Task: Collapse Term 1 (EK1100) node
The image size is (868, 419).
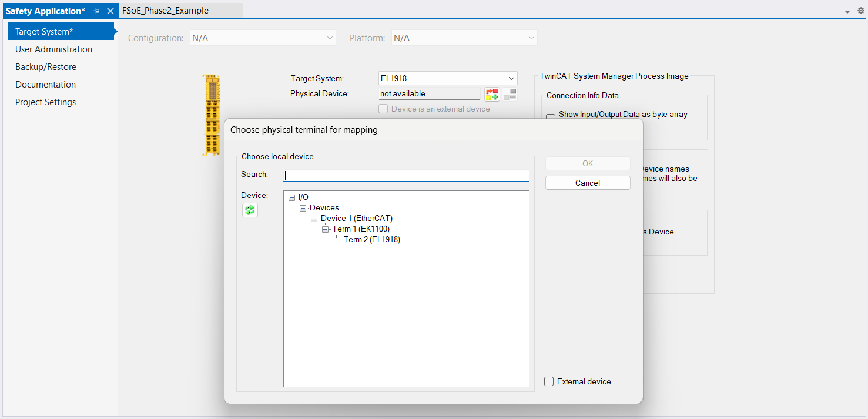Action: (326, 229)
